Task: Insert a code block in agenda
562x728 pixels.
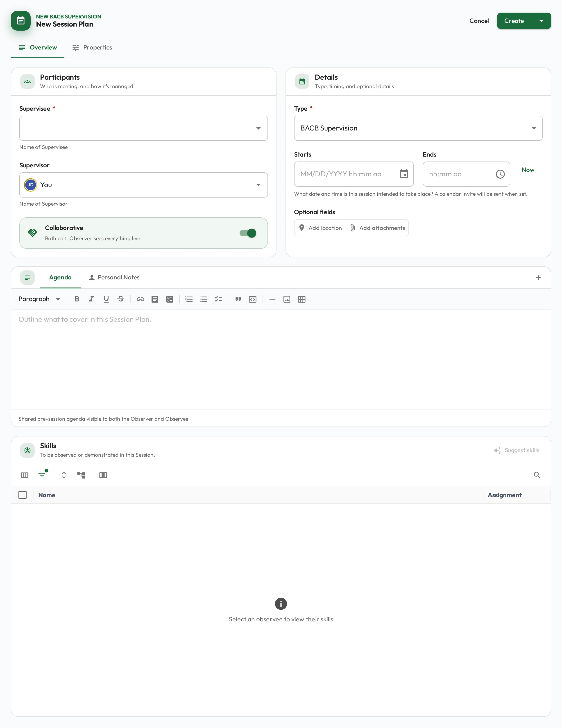Action: [x=253, y=299]
